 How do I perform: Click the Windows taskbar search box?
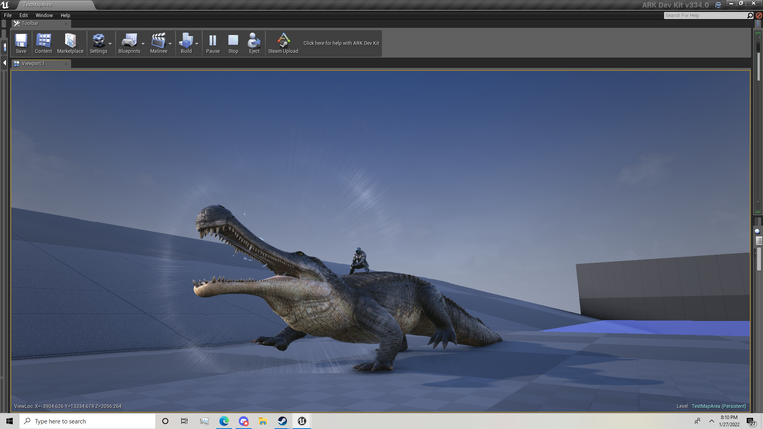(88, 421)
